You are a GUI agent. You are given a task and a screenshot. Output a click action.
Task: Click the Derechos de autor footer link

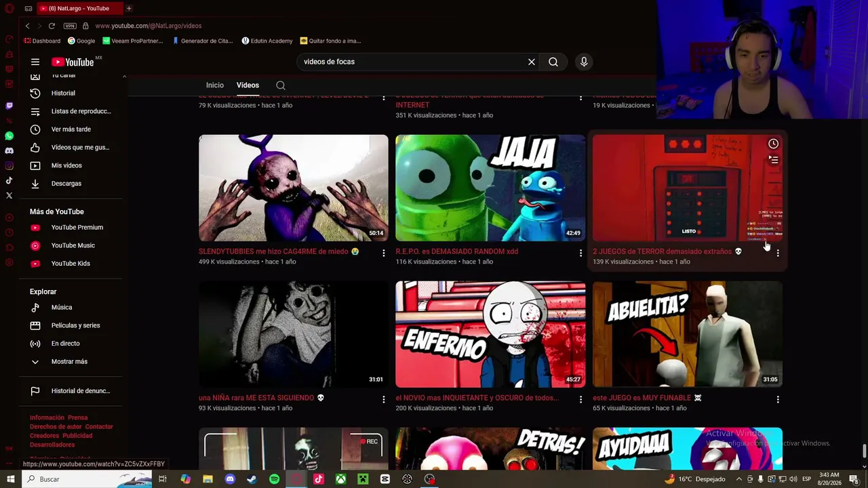56,427
